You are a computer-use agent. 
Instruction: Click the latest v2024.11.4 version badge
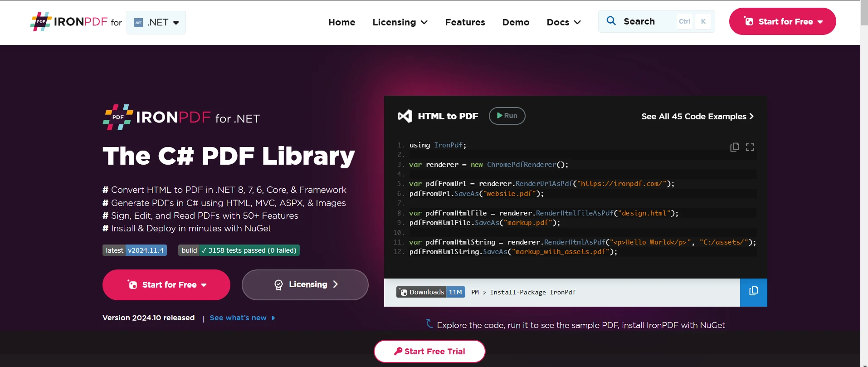135,250
